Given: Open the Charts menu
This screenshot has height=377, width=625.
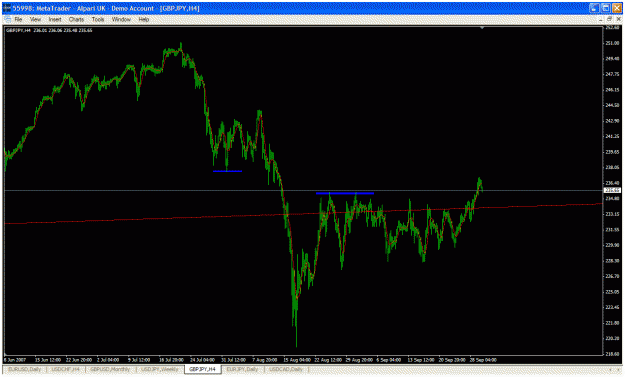Looking at the screenshot, I should (x=76, y=19).
